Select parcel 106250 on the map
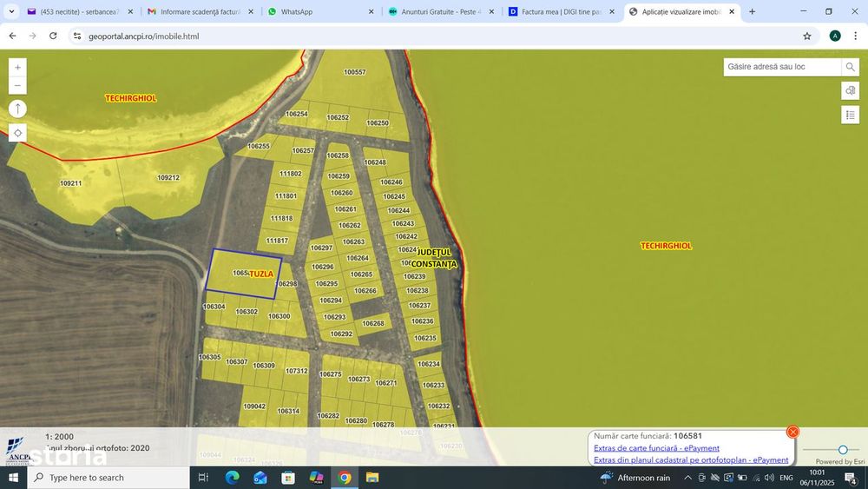The width and height of the screenshot is (868, 489). tap(378, 123)
